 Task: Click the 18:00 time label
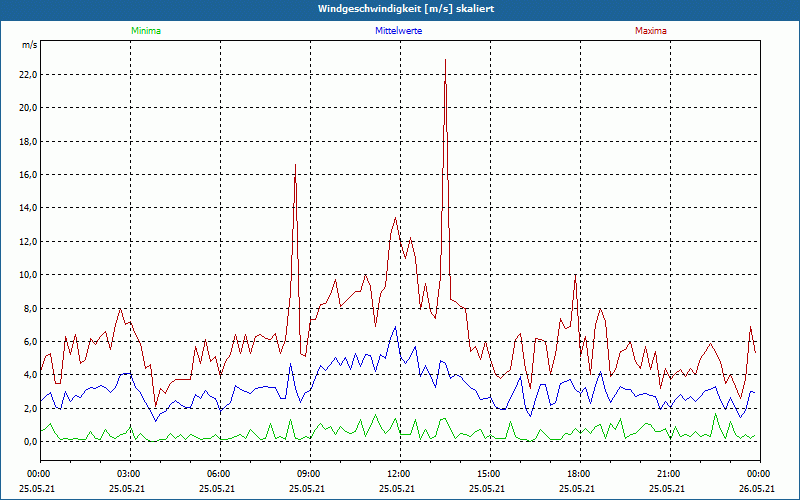(x=579, y=474)
